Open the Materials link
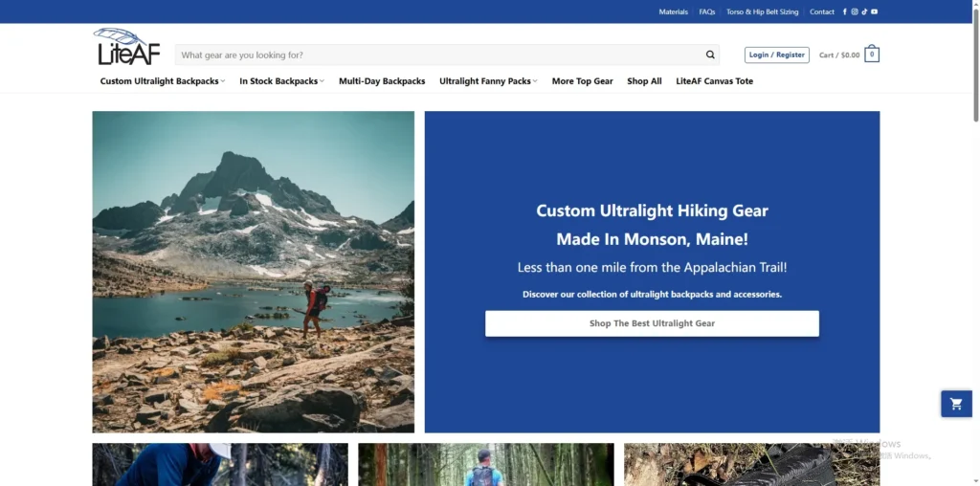The image size is (980, 486). pyautogui.click(x=673, y=11)
